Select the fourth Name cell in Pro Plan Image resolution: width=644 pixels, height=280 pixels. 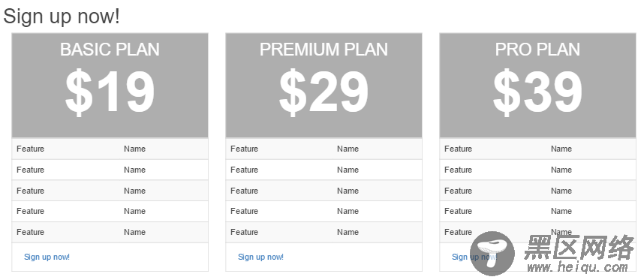click(x=561, y=212)
